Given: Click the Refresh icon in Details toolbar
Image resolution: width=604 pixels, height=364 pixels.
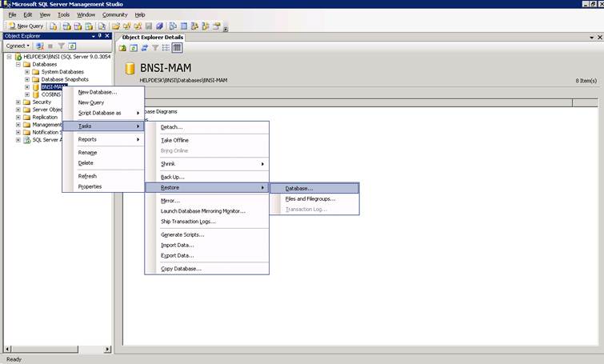Looking at the screenshot, I should [134, 48].
